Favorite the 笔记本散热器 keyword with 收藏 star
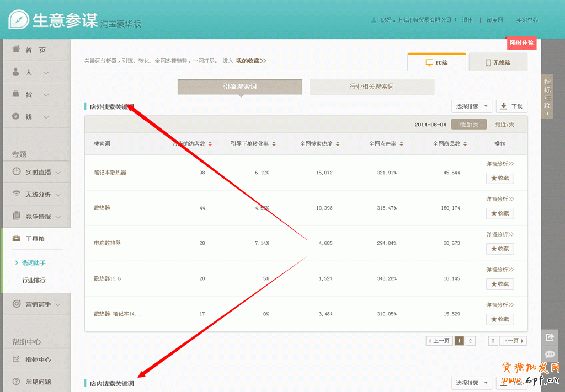Image resolution: width=565 pixels, height=392 pixels. (499, 178)
